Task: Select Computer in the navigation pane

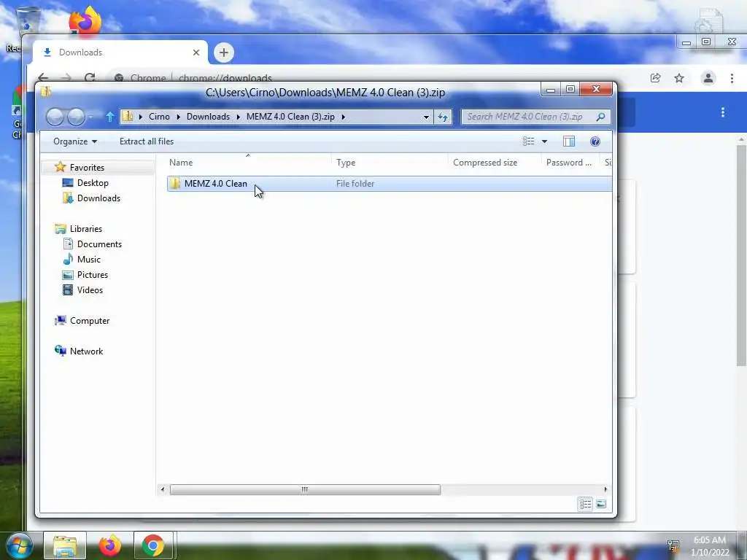Action: [x=90, y=321]
